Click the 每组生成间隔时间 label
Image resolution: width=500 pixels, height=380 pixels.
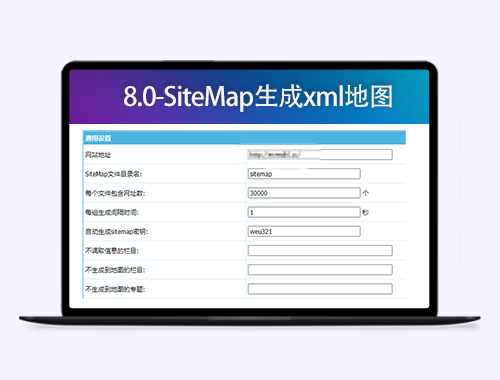[x=112, y=212]
